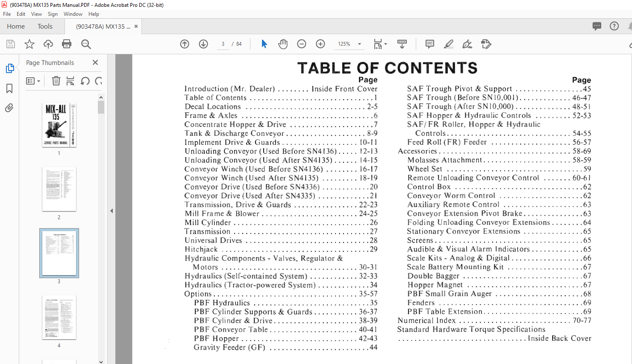Screen dimensions: 632x364
Task: Open the Edit menu
Action: pyautogui.click(x=21, y=14)
